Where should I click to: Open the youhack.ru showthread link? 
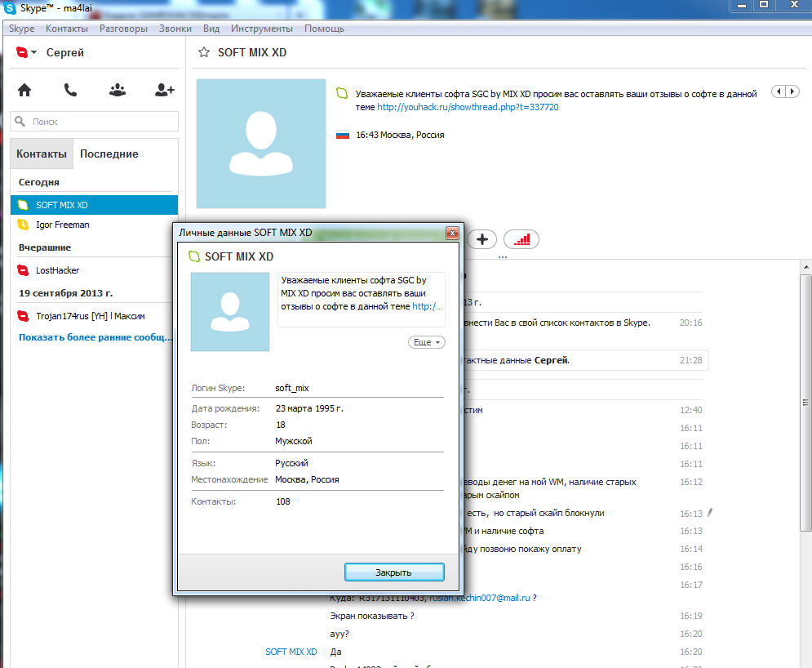click(x=468, y=107)
